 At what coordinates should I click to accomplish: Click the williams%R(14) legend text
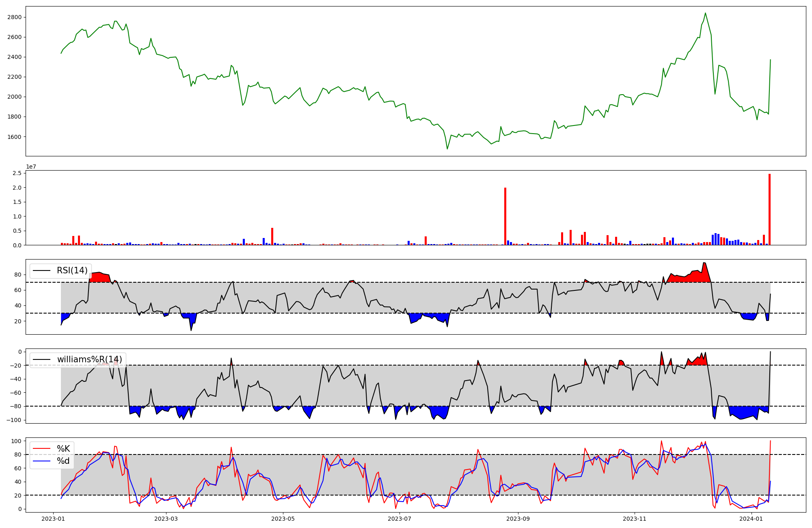click(89, 359)
